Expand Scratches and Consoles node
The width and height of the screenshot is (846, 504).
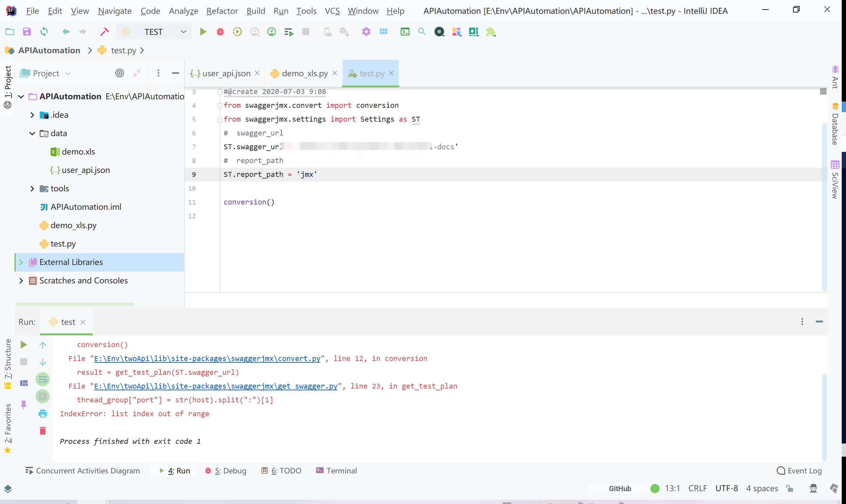click(21, 280)
